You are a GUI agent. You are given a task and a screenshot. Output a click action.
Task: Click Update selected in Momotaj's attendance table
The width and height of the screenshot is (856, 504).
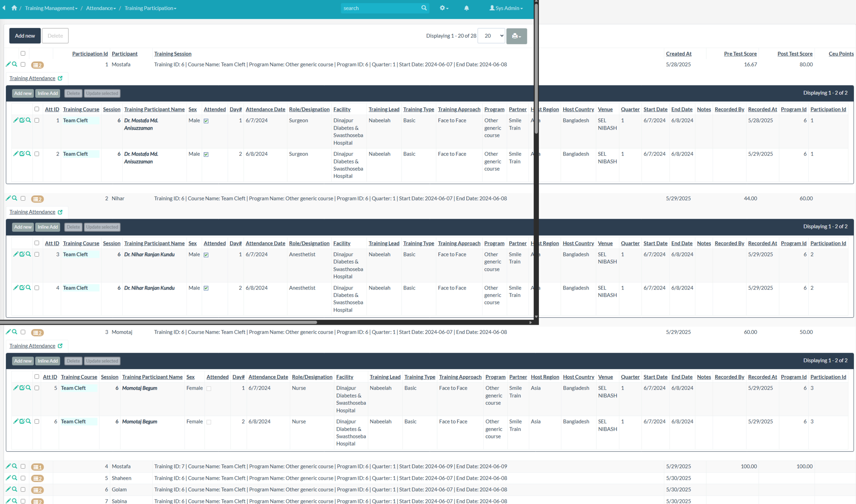click(x=102, y=361)
